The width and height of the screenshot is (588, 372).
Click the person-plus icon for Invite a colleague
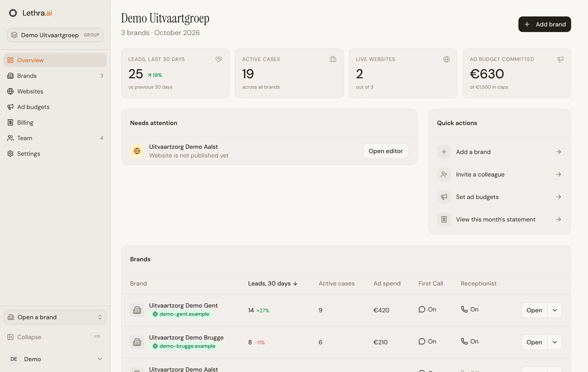pos(444,174)
